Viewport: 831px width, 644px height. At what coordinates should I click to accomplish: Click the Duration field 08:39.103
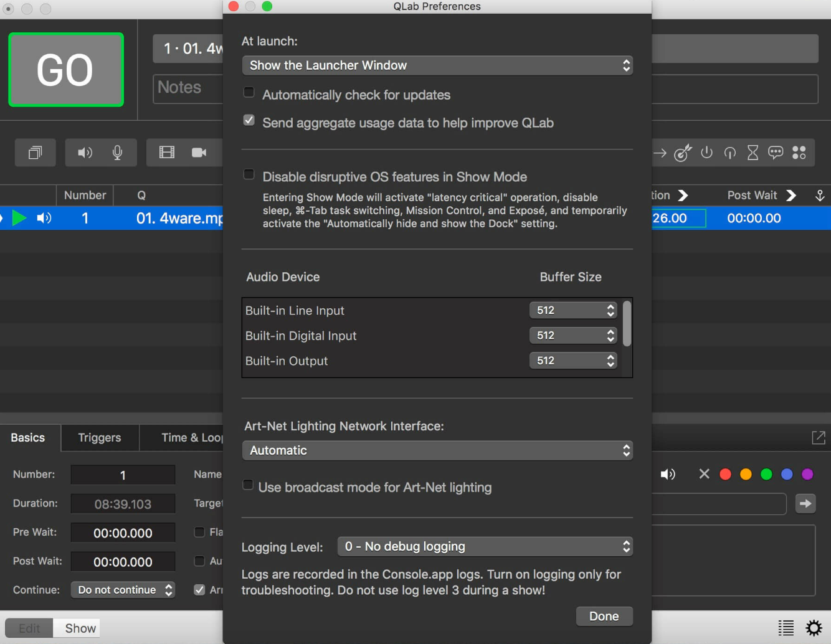123,504
